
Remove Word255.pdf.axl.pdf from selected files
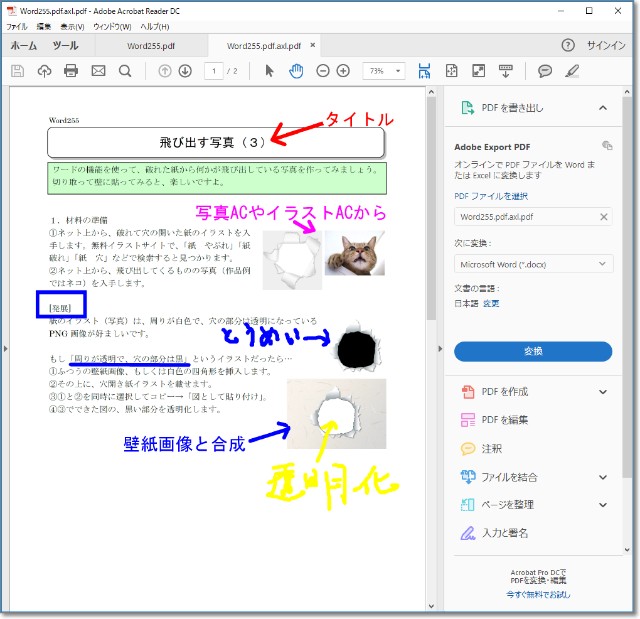603,217
